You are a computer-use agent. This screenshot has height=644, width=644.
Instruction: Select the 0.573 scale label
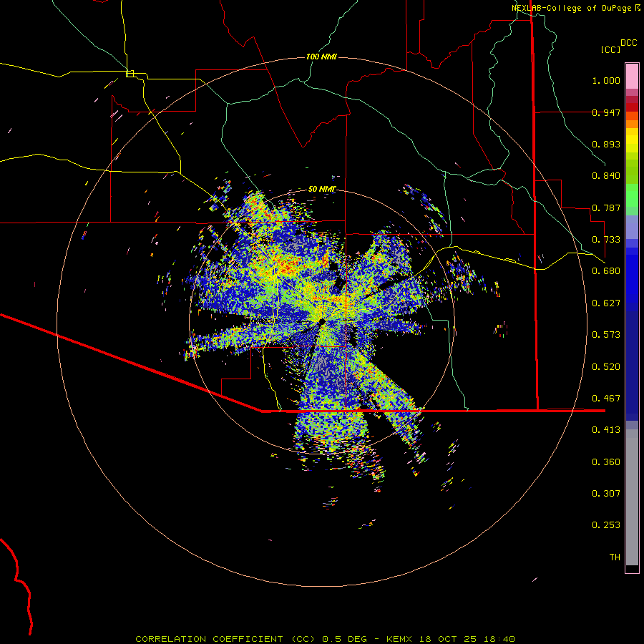606,335
